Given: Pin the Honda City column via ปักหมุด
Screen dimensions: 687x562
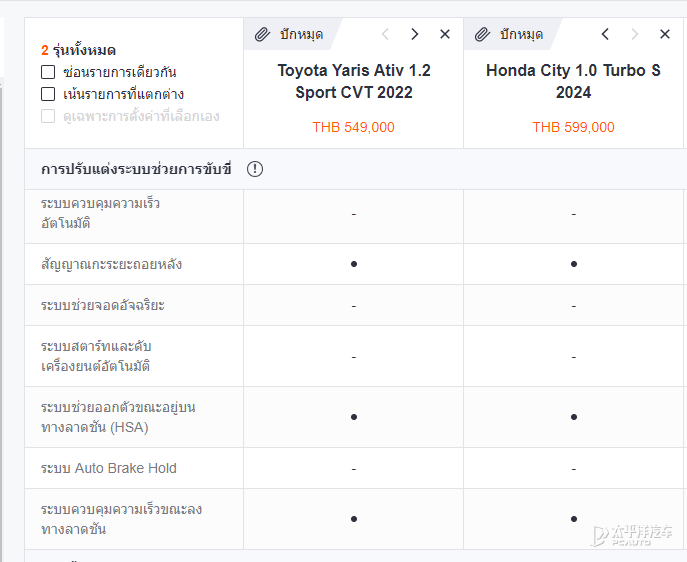Looking at the screenshot, I should point(521,34).
